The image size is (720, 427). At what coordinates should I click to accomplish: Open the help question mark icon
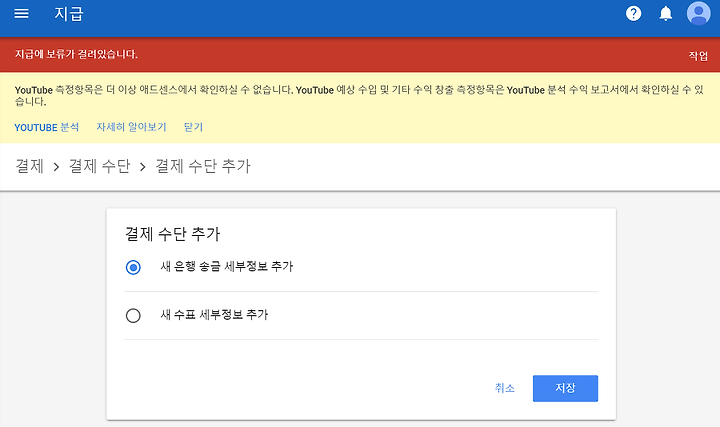click(633, 13)
